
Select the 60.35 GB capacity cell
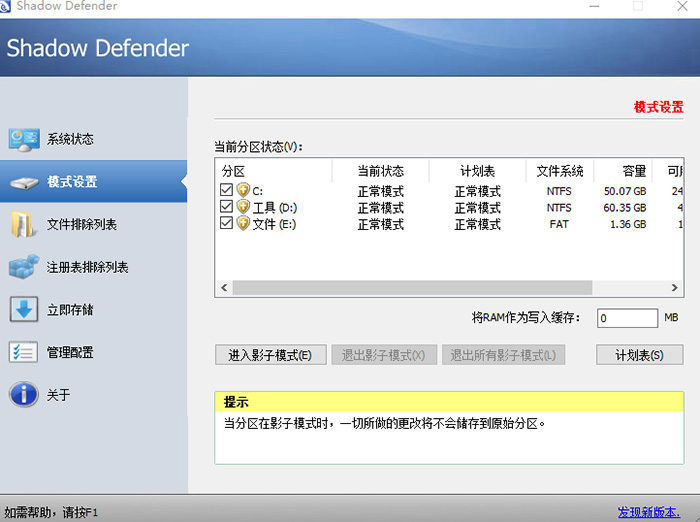click(625, 208)
